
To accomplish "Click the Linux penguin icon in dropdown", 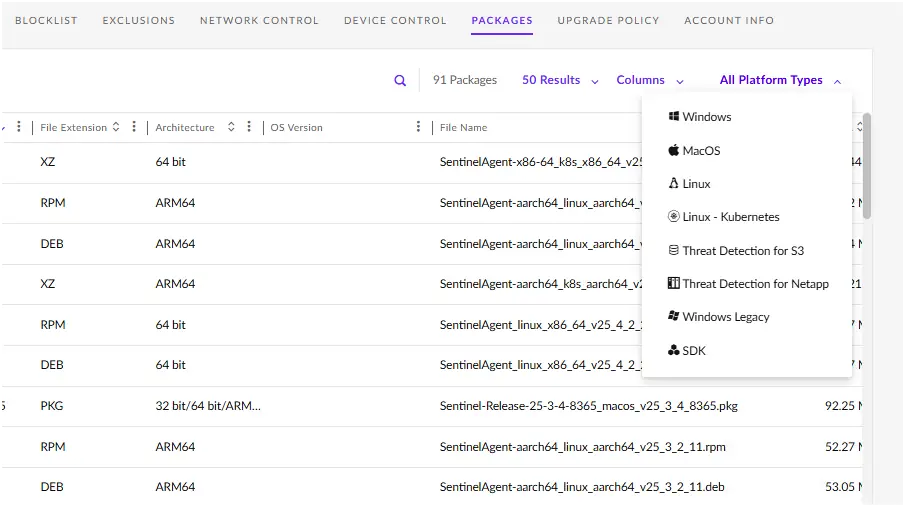I will (674, 183).
